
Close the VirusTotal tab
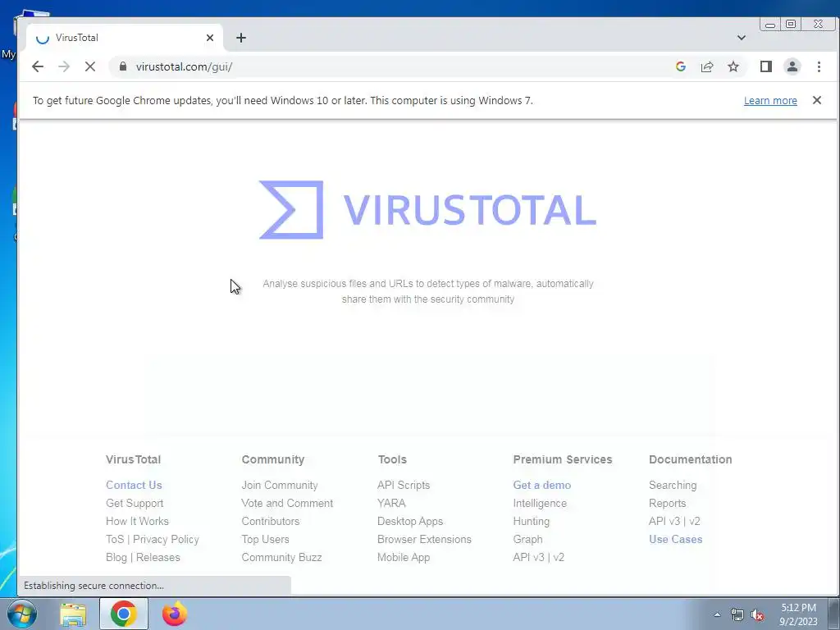coord(210,38)
